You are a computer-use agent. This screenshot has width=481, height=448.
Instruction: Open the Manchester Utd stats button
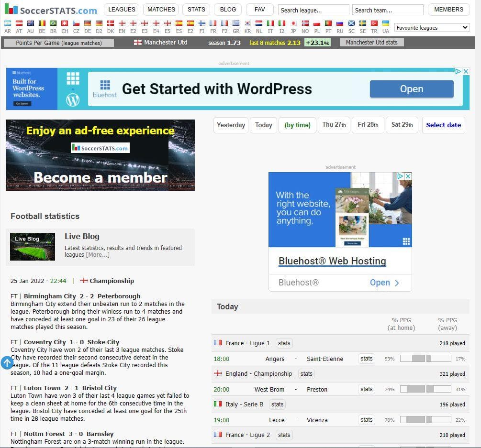[x=371, y=43]
